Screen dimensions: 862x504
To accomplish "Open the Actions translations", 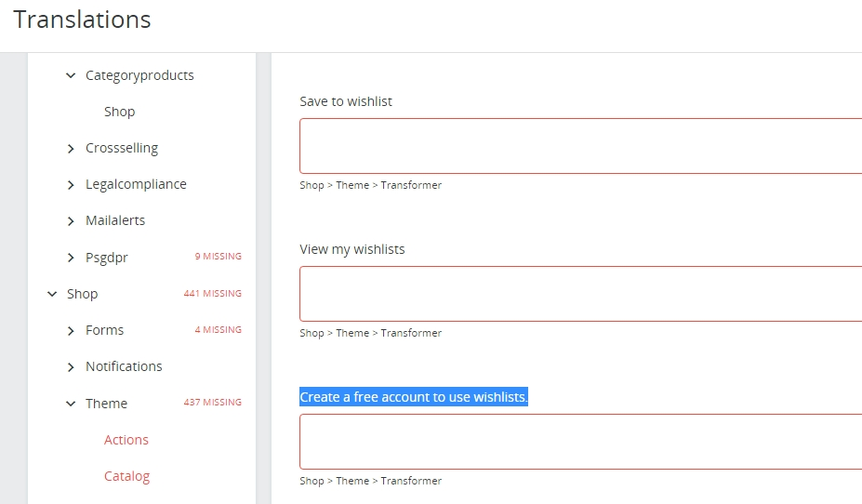I will click(126, 440).
